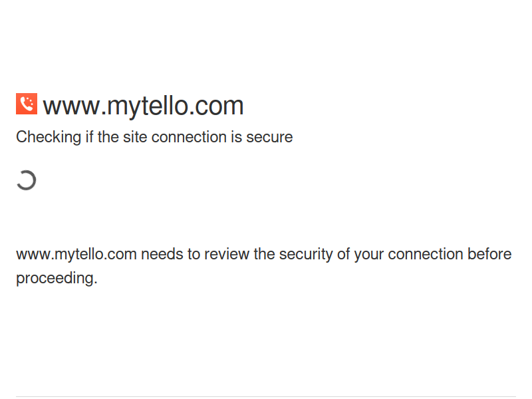Click the word "secure" in subtitle
The height and width of the screenshot is (399, 532).
click(269, 138)
